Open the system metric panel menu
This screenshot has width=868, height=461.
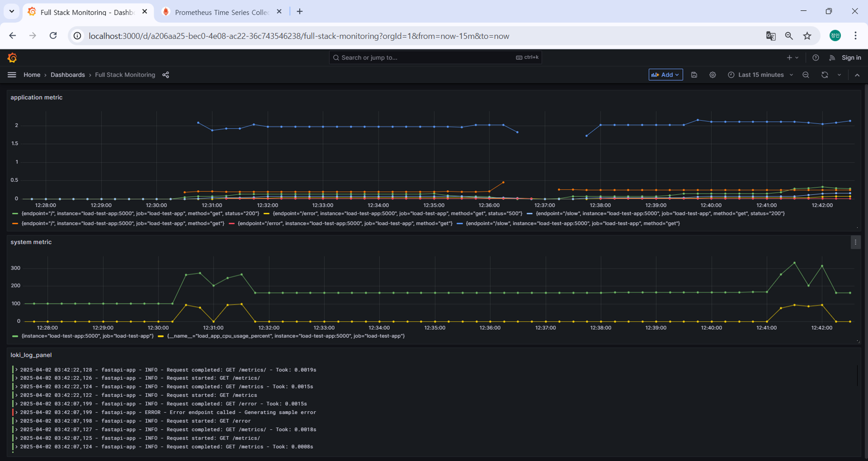click(x=855, y=242)
